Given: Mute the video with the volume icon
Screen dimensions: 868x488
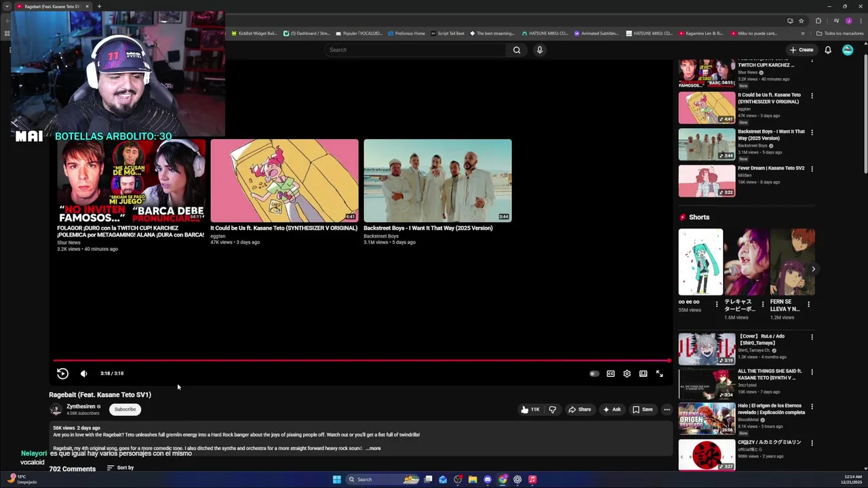Looking at the screenshot, I should [84, 373].
